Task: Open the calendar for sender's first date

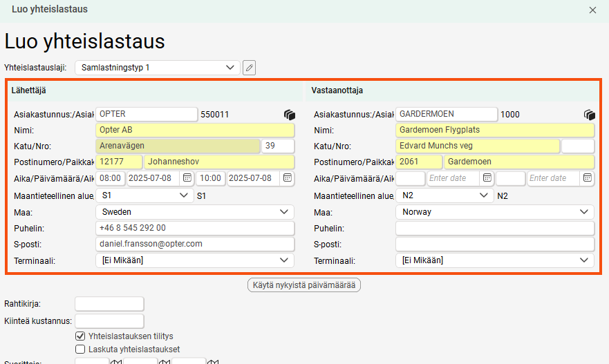Action: 187,178
